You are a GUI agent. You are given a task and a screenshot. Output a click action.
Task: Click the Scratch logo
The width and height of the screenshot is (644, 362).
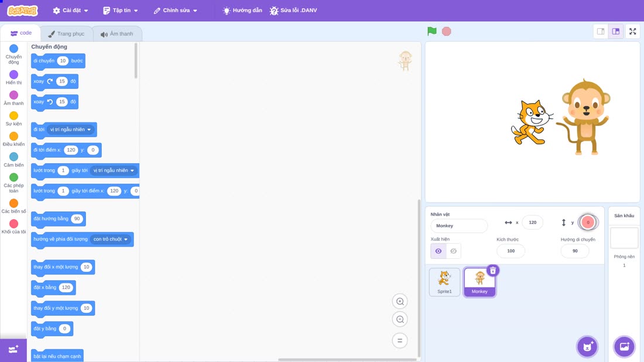pyautogui.click(x=23, y=11)
